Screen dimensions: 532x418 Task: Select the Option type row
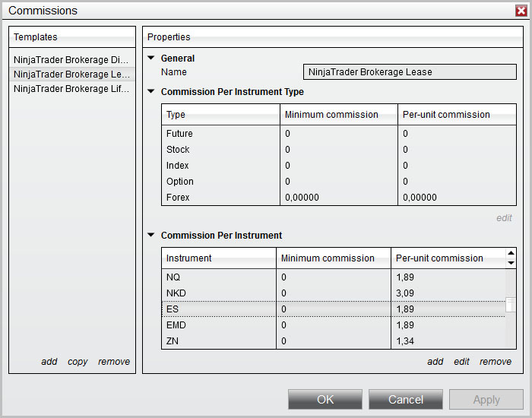(x=339, y=181)
